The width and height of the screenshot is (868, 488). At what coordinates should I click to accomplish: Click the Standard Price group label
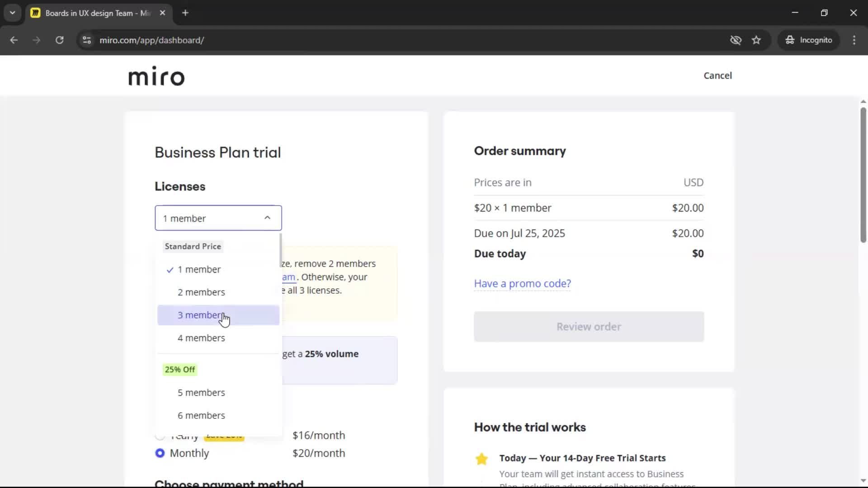(x=193, y=246)
